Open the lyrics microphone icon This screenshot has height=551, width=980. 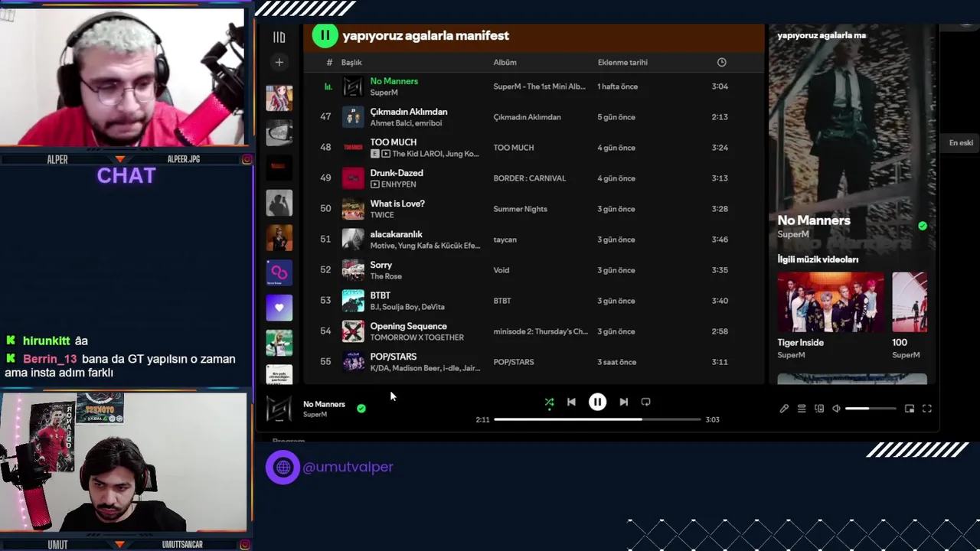click(784, 409)
